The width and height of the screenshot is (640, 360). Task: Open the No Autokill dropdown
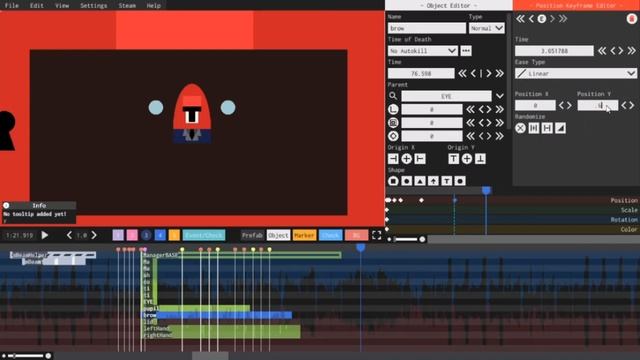[422, 51]
